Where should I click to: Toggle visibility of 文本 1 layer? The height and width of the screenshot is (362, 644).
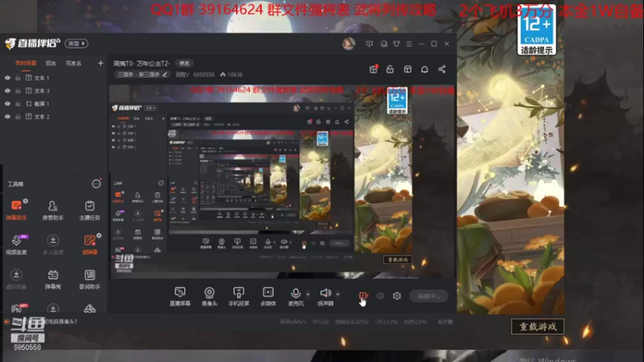click(7, 77)
